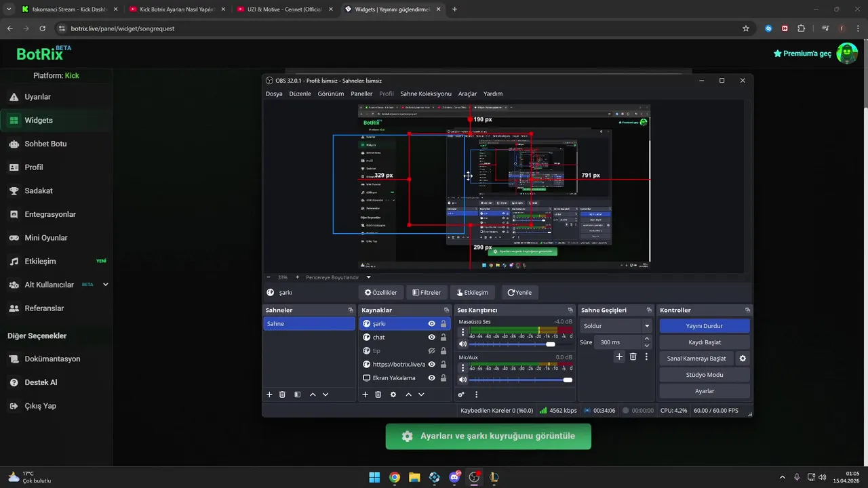Screen dimensions: 868x488
Task: Open the Dosya menu in OBS
Action: 274,94
